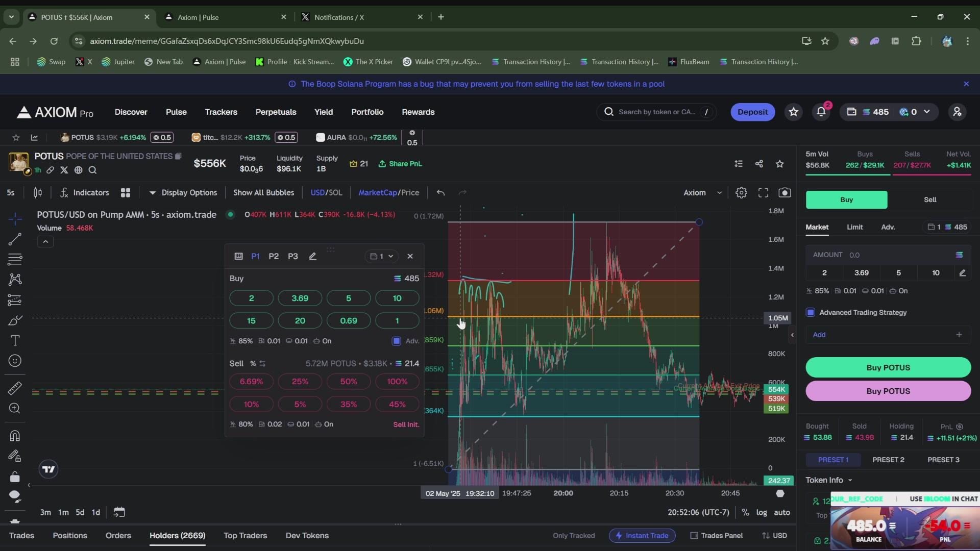Click the token search field
This screenshot has width=980, height=551.
pyautogui.click(x=656, y=112)
